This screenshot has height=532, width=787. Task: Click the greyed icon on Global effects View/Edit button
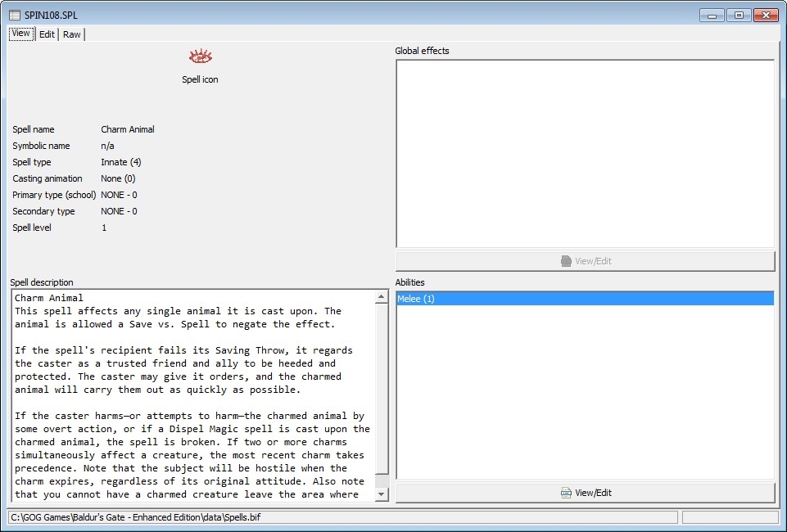[566, 261]
